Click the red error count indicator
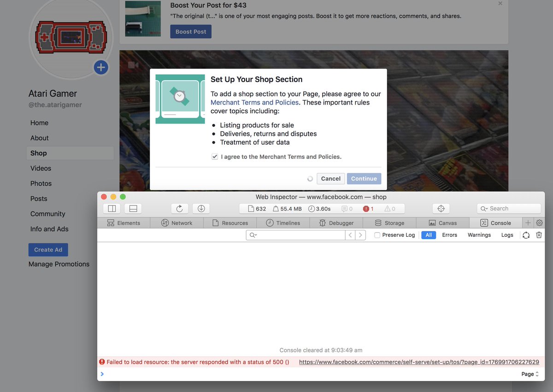 click(x=368, y=209)
